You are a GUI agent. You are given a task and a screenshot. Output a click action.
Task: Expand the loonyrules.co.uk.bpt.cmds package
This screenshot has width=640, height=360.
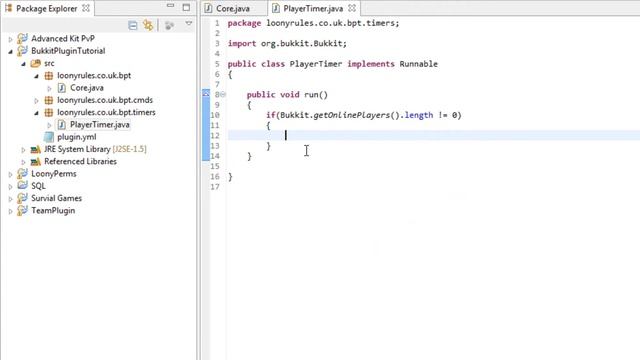(36, 100)
